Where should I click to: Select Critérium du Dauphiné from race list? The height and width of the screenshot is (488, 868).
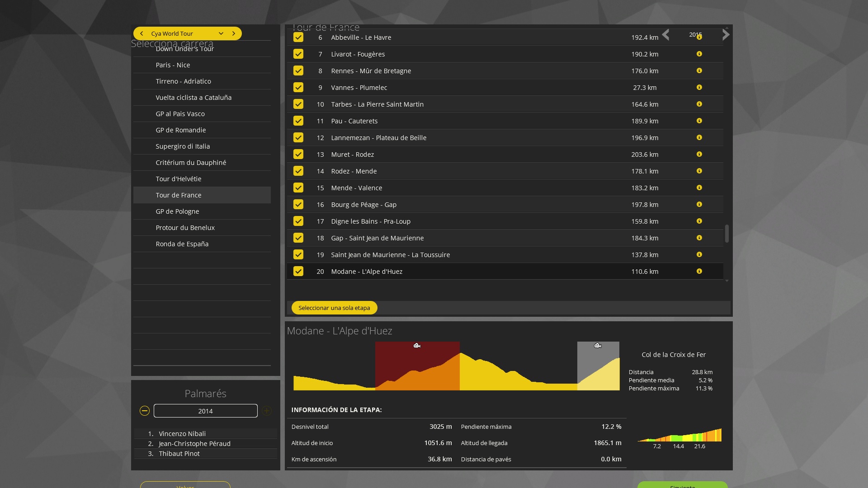pyautogui.click(x=191, y=163)
